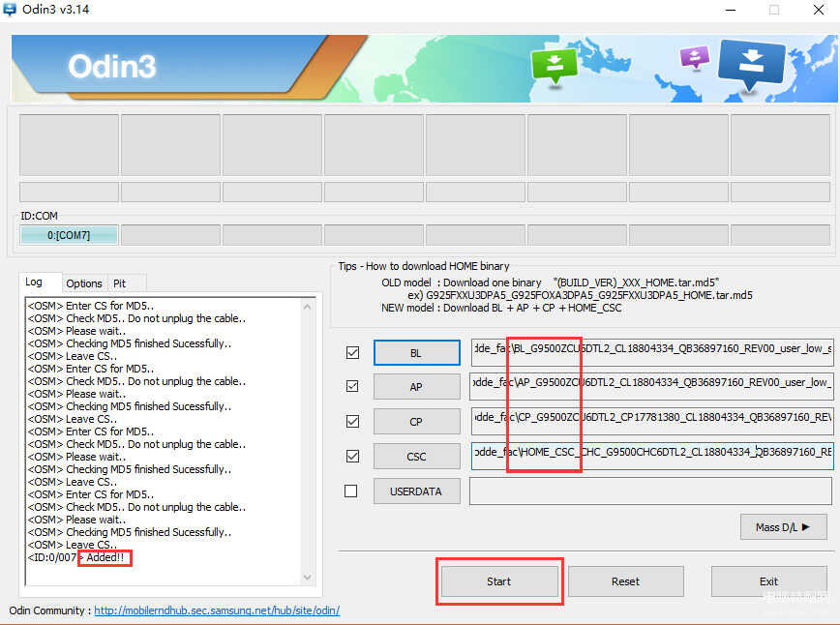
Task: Click the empty USERDATA file path field
Action: [x=650, y=491]
